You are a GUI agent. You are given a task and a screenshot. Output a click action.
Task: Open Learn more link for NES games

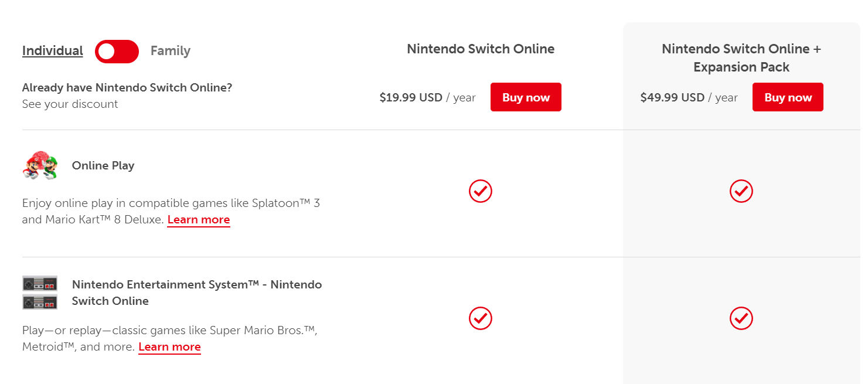169,347
